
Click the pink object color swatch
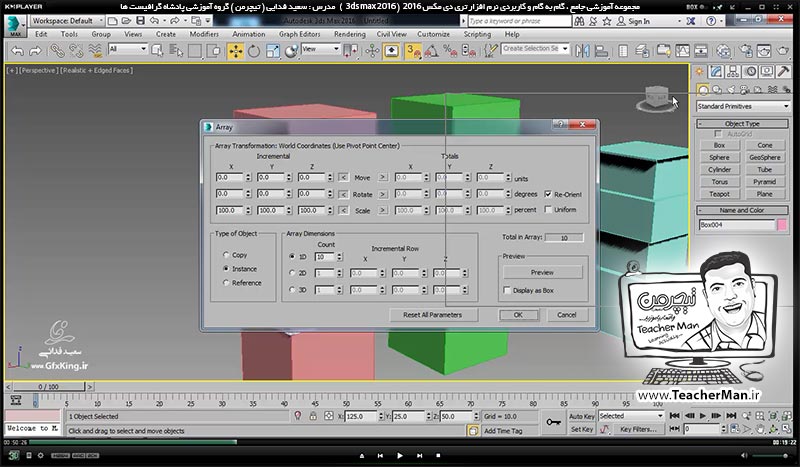(782, 225)
